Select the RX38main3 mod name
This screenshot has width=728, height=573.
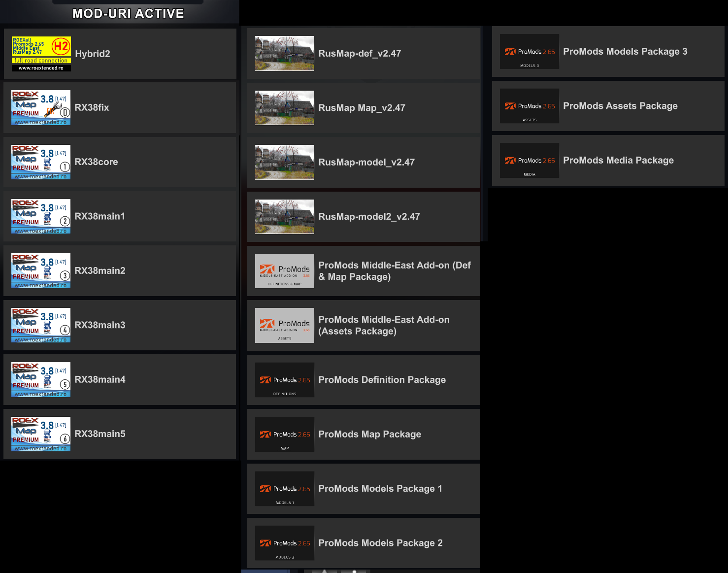[100, 325]
